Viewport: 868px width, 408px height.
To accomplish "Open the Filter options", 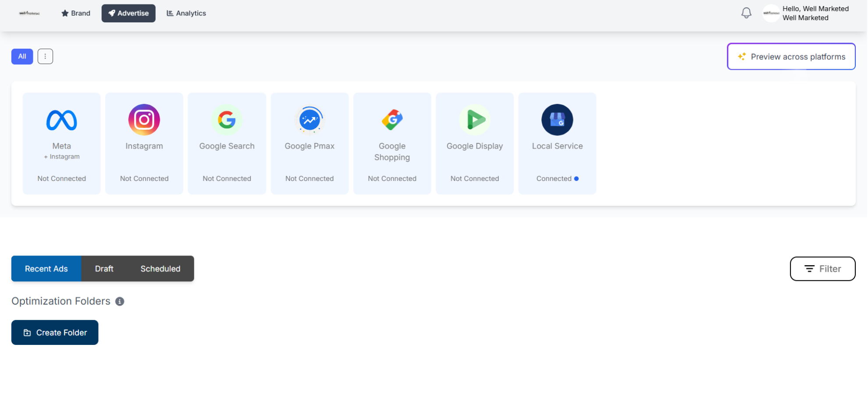I will pos(822,269).
